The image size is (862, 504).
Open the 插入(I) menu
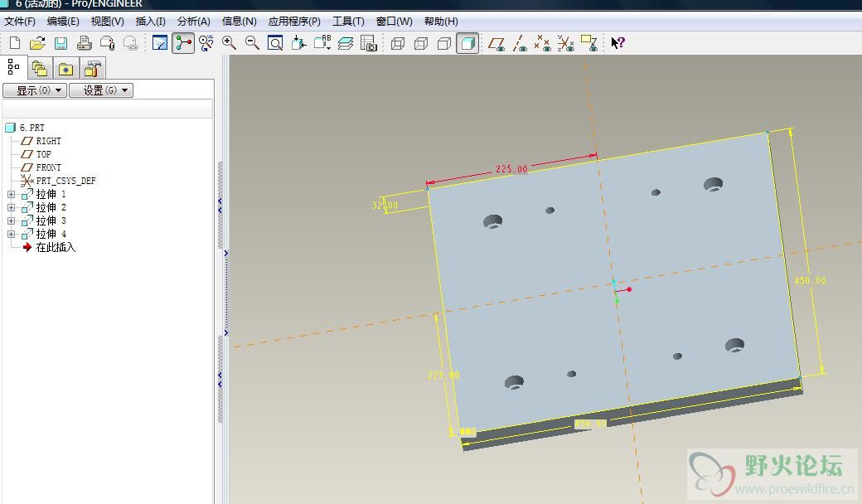[150, 22]
